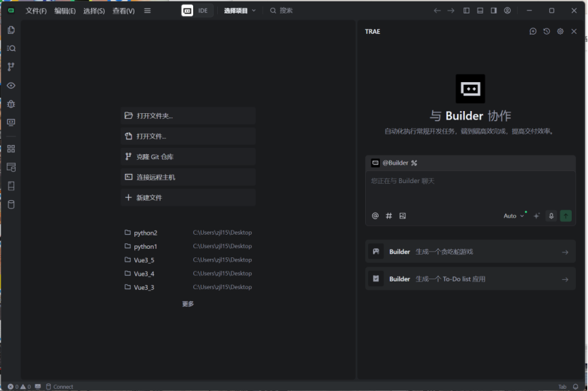
Task: Click 新建文件 button
Action: (188, 197)
